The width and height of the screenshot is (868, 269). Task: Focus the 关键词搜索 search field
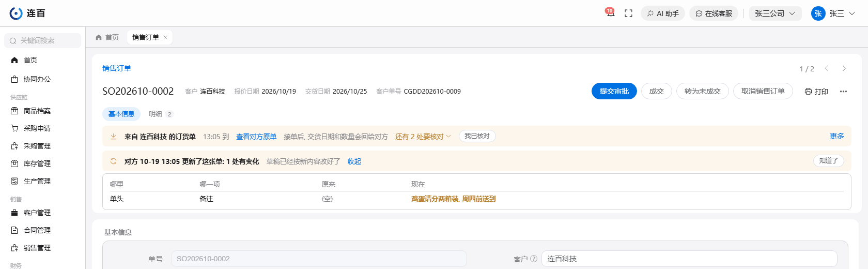pyautogui.click(x=42, y=40)
